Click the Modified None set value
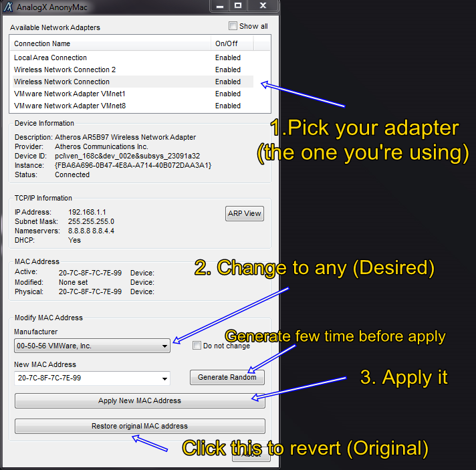The width and height of the screenshot is (476, 470). (x=73, y=282)
